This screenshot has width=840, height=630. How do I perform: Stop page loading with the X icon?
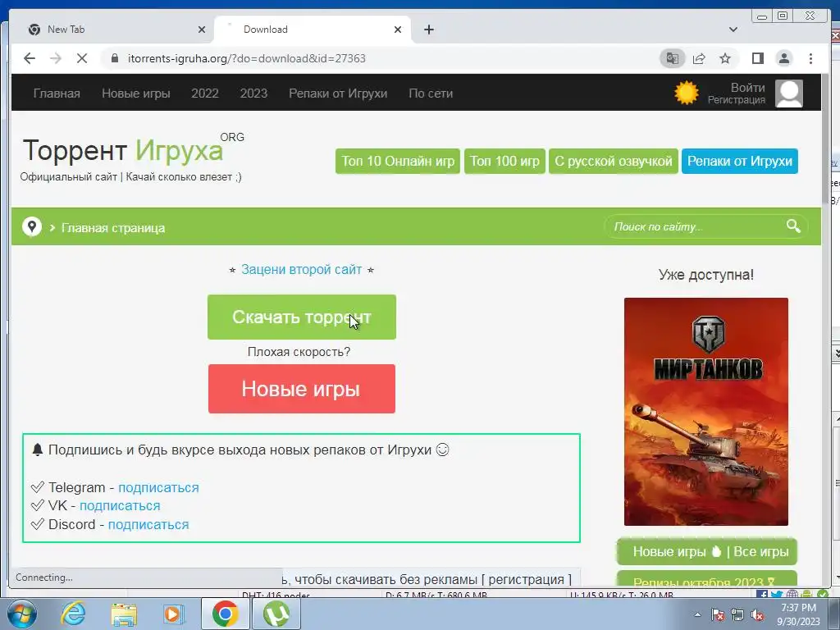tap(82, 58)
